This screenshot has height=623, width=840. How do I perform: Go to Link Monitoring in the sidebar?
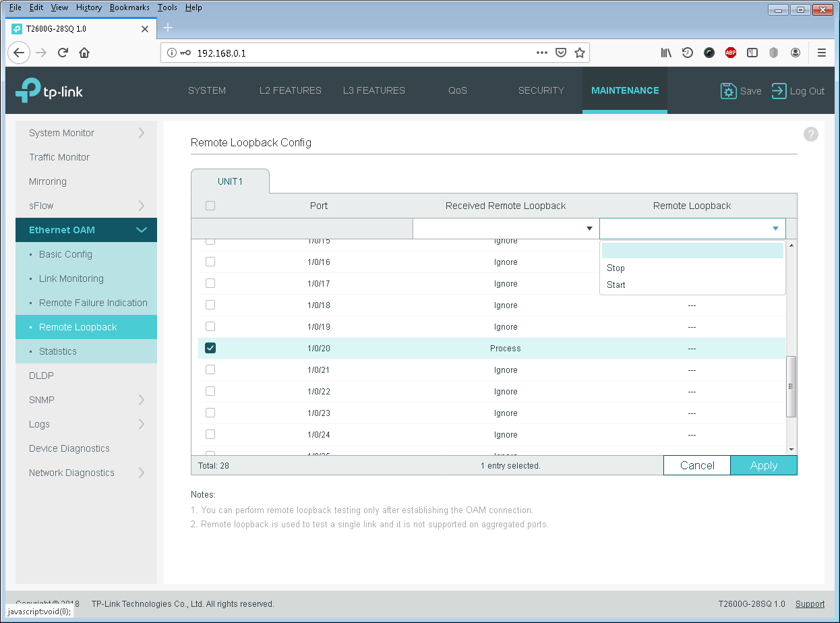coord(71,278)
